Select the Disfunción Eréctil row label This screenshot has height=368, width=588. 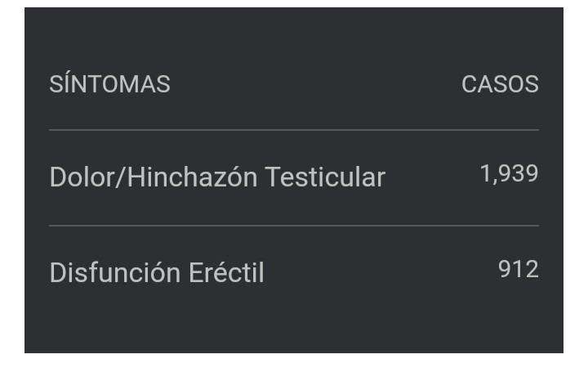pyautogui.click(x=157, y=272)
